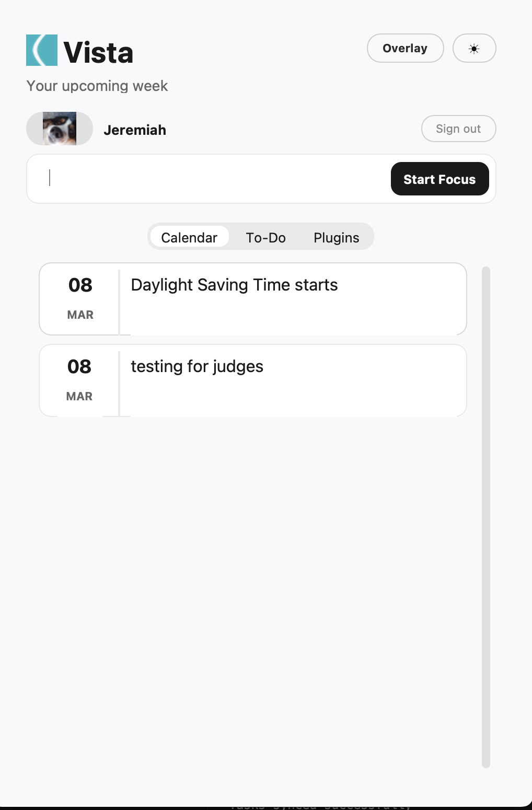Sign out of the account
Viewport: 532px width, 810px height.
[458, 129]
